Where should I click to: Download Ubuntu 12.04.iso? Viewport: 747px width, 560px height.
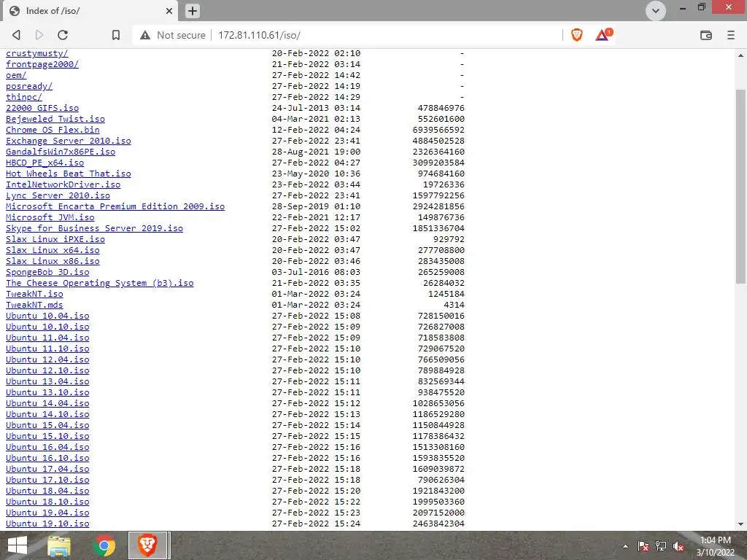47,360
